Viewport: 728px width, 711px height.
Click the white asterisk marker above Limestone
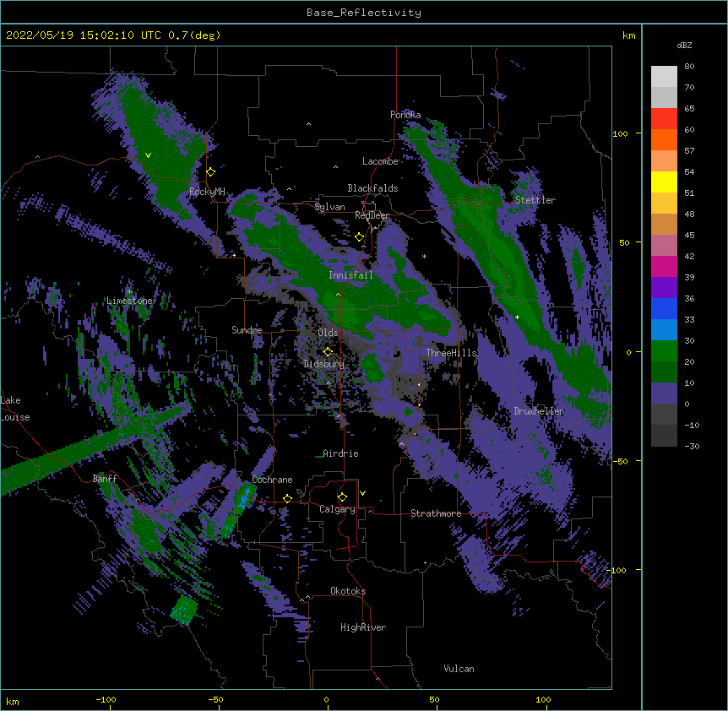pyautogui.click(x=129, y=292)
